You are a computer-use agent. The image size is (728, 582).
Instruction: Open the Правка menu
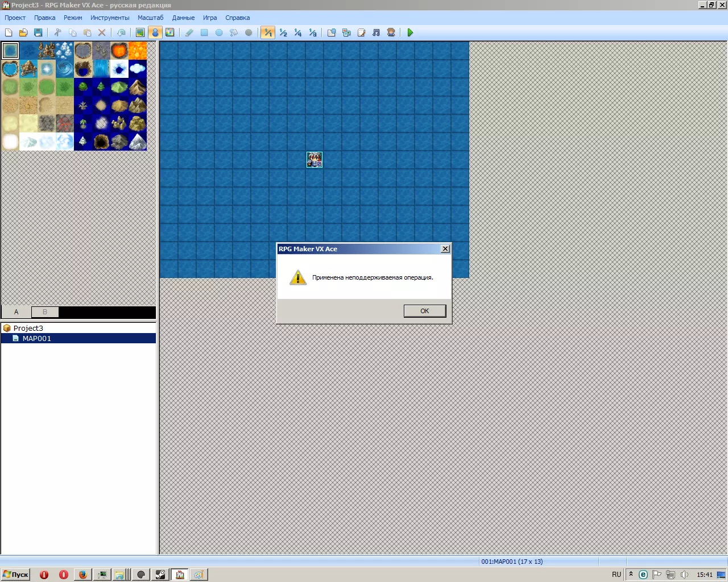tap(44, 18)
